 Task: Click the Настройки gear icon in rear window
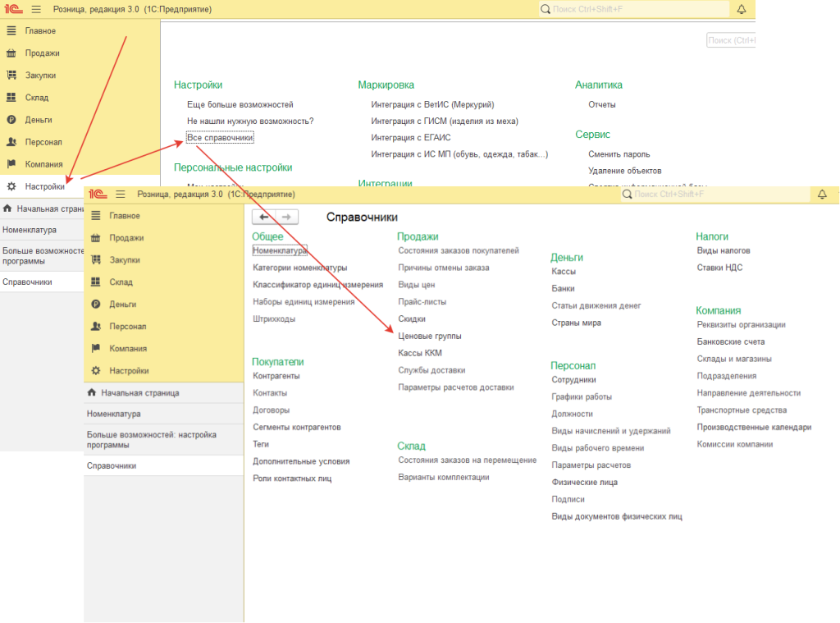coord(11,186)
